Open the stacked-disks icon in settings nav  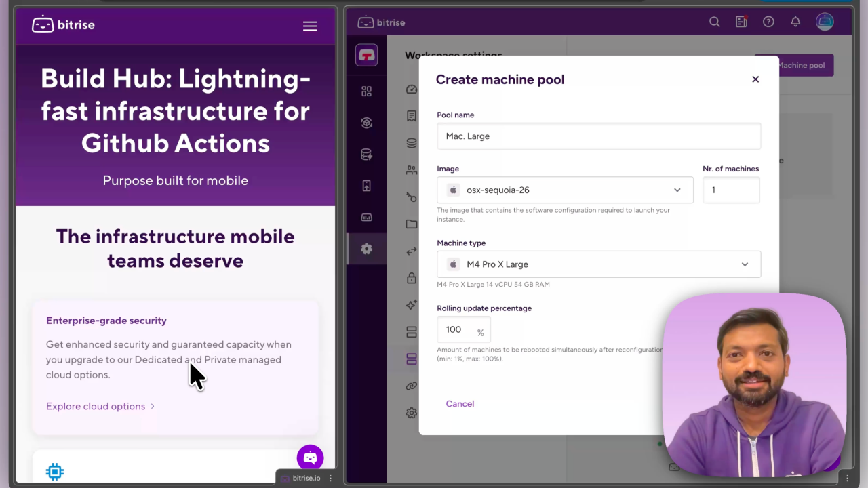tap(412, 143)
